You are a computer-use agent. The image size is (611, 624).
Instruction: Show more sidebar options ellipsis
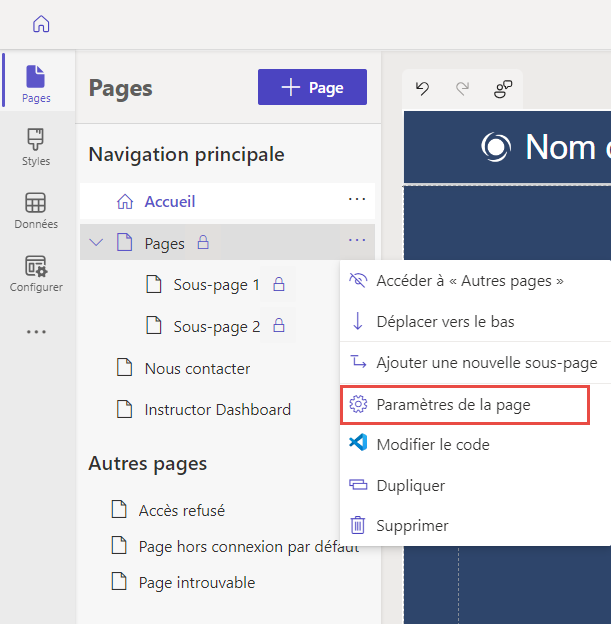(x=36, y=332)
